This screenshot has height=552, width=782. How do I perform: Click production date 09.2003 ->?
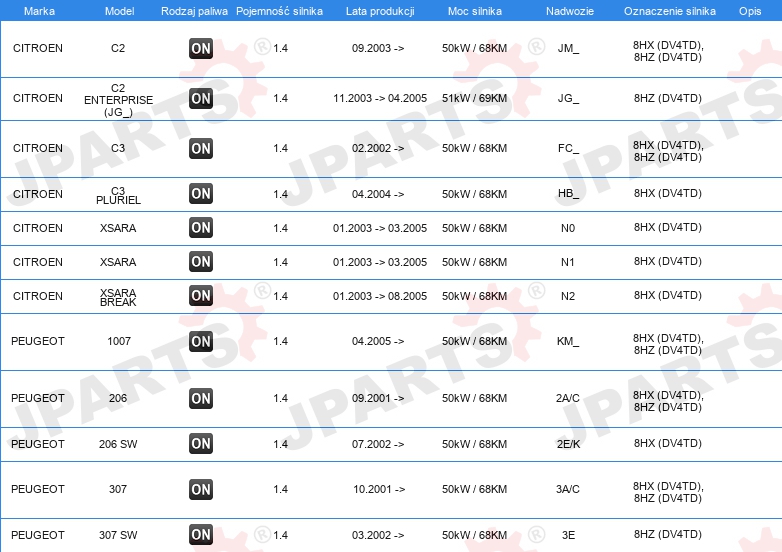(x=378, y=48)
